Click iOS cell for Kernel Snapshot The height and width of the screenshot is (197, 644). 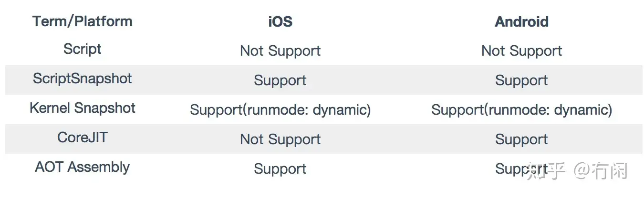click(280, 110)
